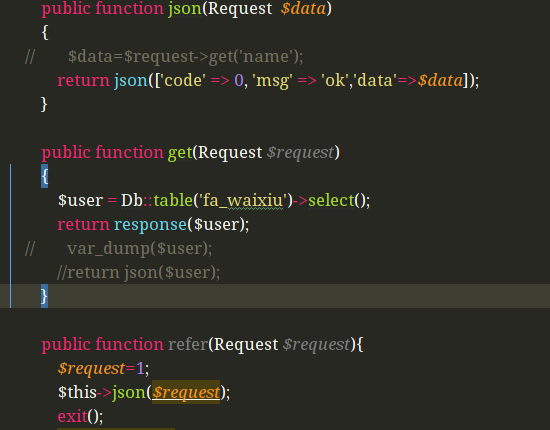Click the json function name in declaration
550x430 pixels.
click(185, 9)
